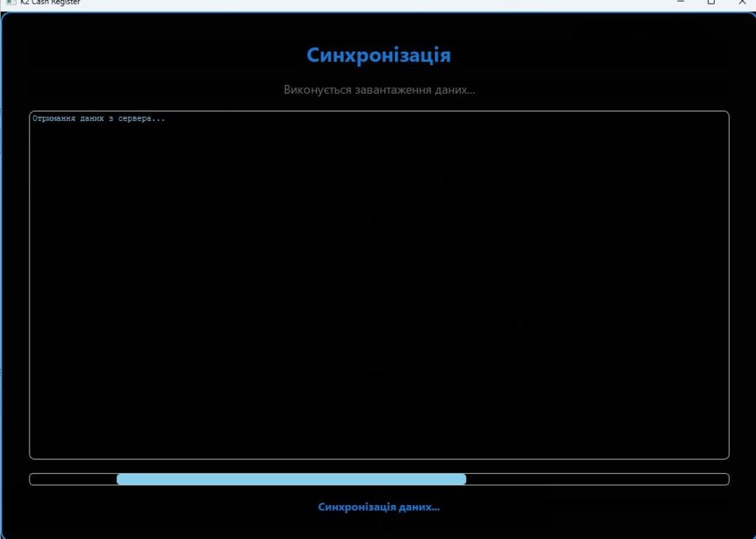
Task: Maximize the K2 Cash Register window
Action: click(711, 2)
